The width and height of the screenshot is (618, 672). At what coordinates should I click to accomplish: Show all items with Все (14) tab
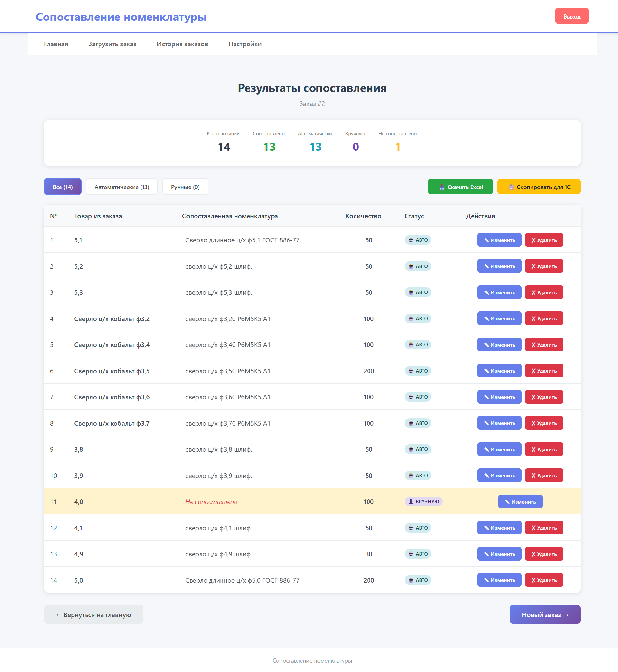point(62,187)
